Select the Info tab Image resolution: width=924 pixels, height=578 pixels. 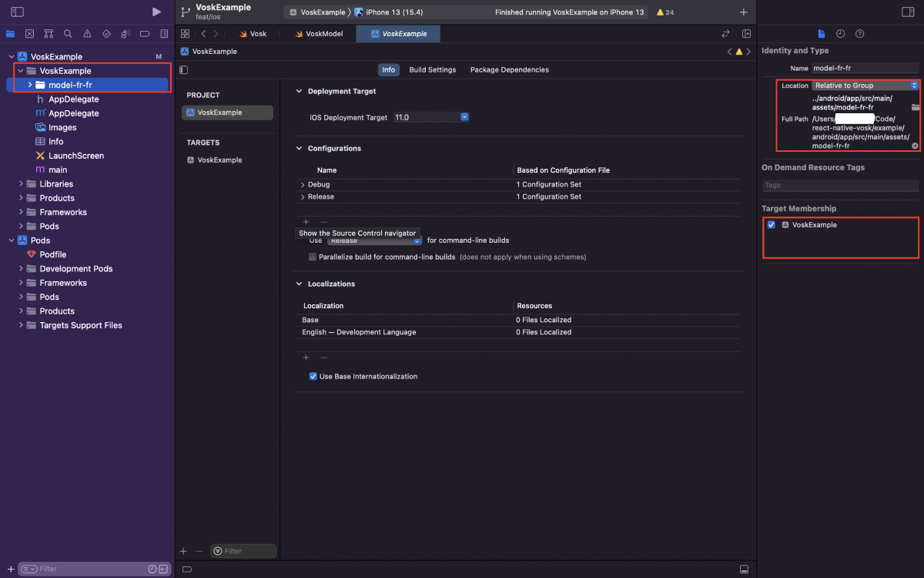389,69
